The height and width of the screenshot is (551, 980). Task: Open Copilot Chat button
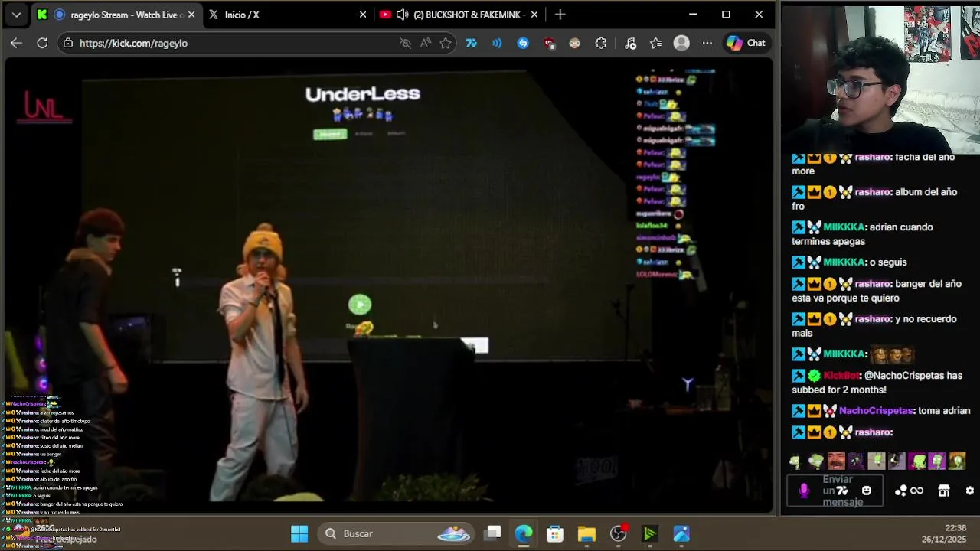point(746,43)
